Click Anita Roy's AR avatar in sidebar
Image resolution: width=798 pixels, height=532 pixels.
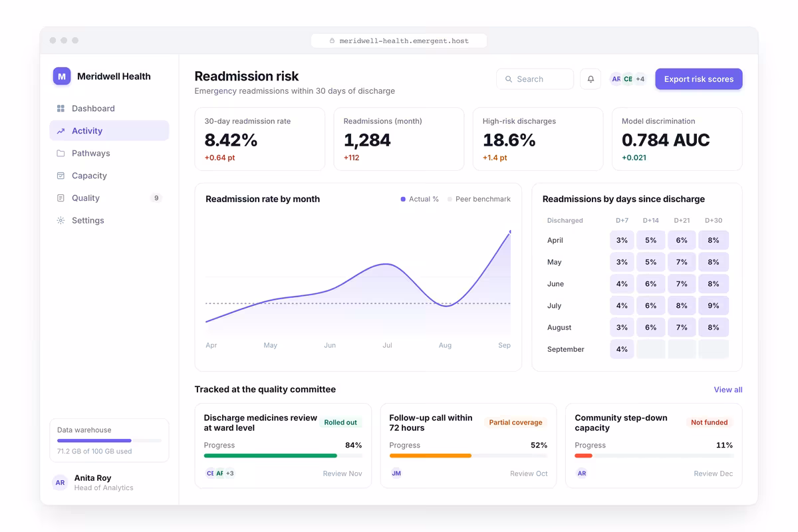click(x=61, y=483)
